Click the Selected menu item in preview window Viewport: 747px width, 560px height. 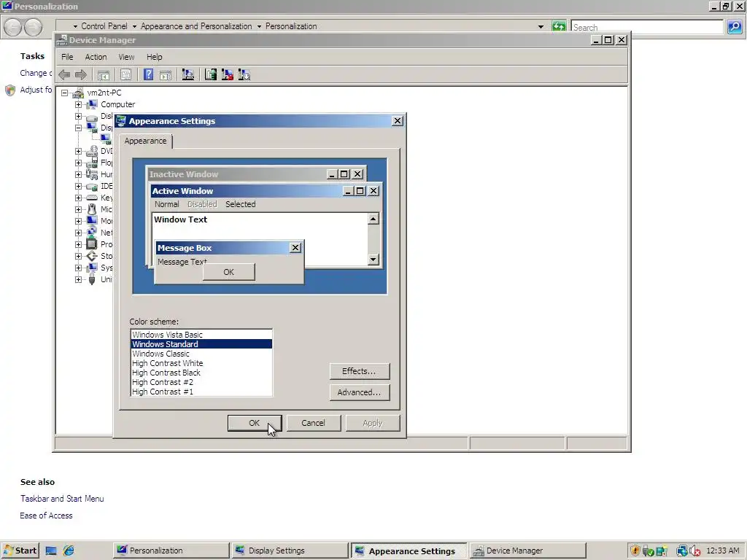click(x=241, y=204)
